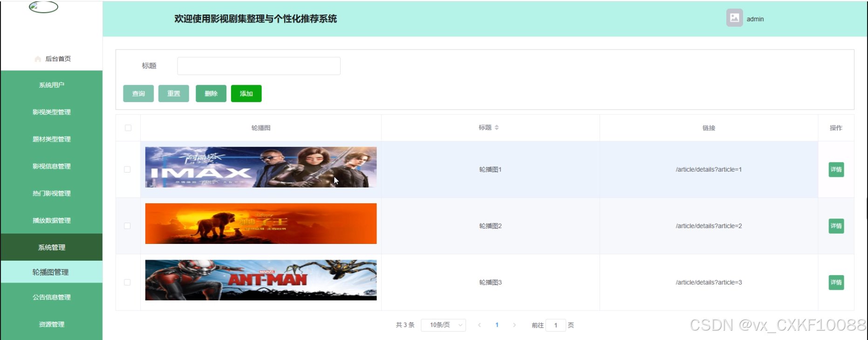Viewport: 868px width, 340px height.
Task: Toggle the select-all header checkbox
Action: pyautogui.click(x=128, y=128)
